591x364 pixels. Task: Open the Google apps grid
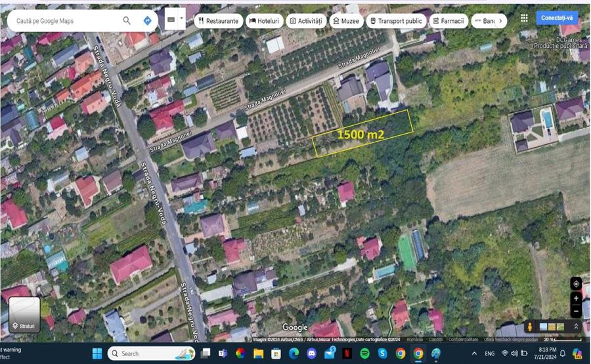pos(524,18)
